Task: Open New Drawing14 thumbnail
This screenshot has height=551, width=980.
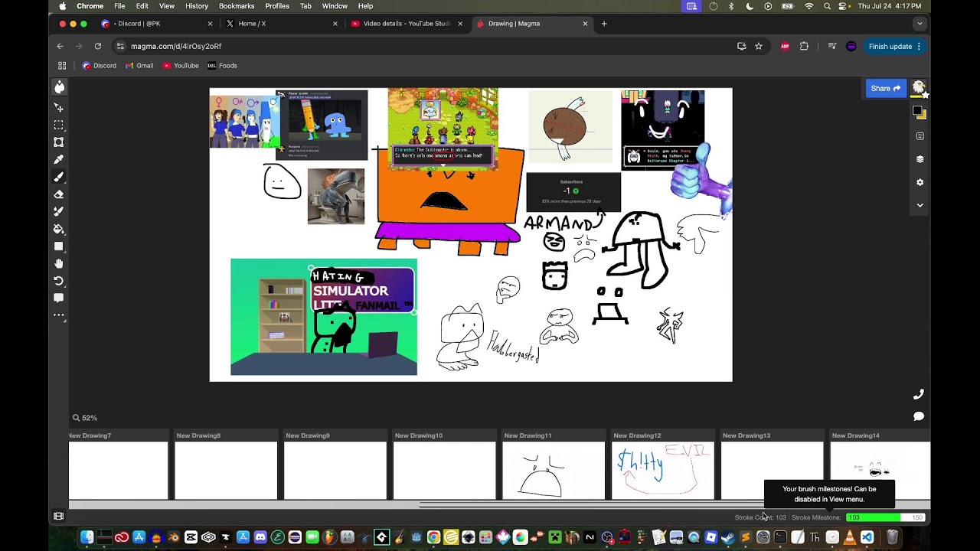Action: click(880, 471)
